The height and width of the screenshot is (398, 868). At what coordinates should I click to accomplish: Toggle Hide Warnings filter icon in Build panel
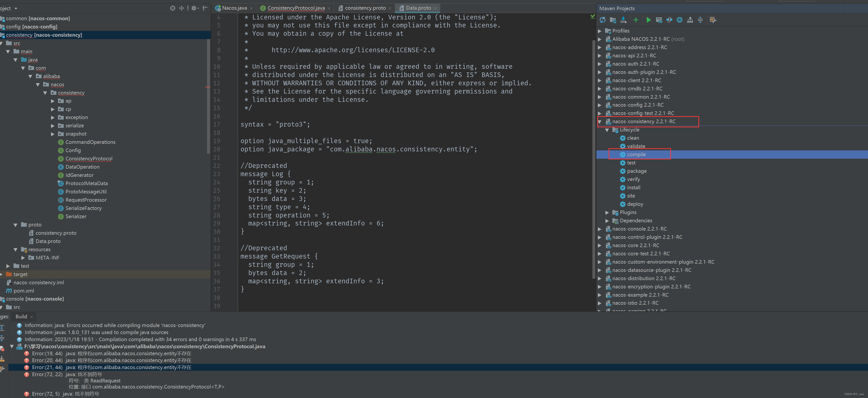tap(2, 348)
